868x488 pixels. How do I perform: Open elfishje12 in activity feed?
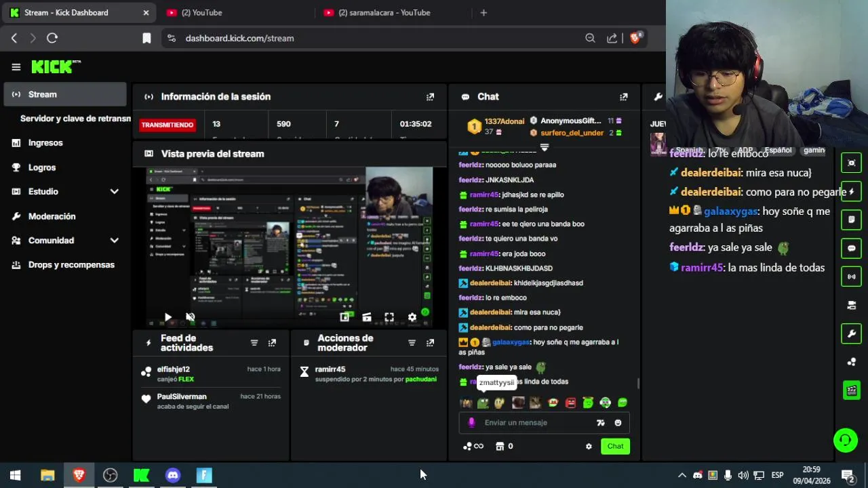click(174, 369)
